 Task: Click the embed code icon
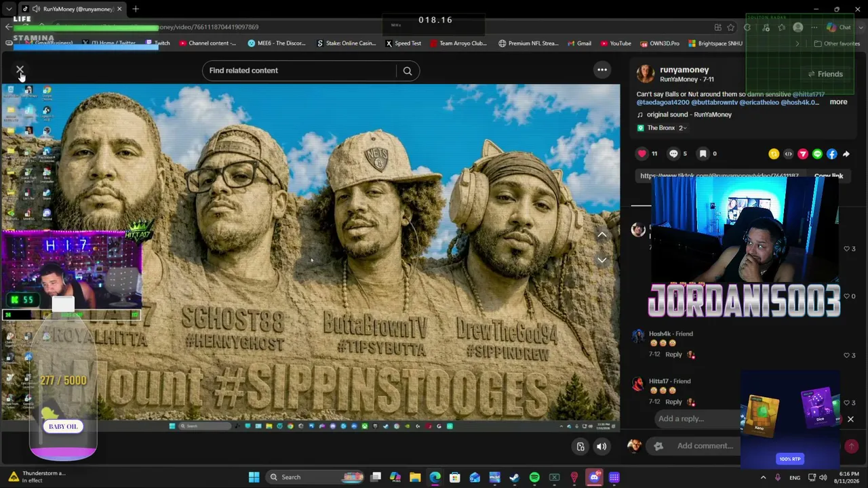(788, 154)
